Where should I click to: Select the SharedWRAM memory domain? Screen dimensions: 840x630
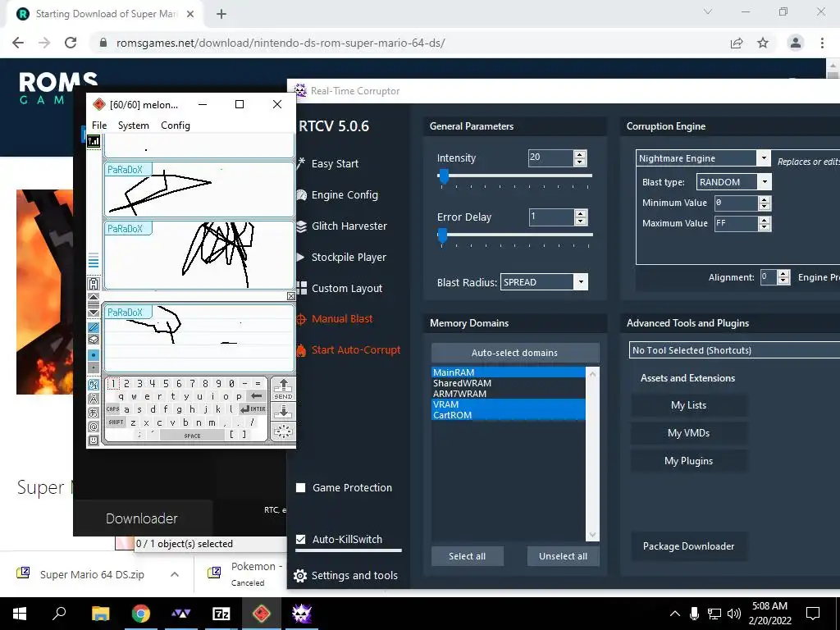pos(509,383)
